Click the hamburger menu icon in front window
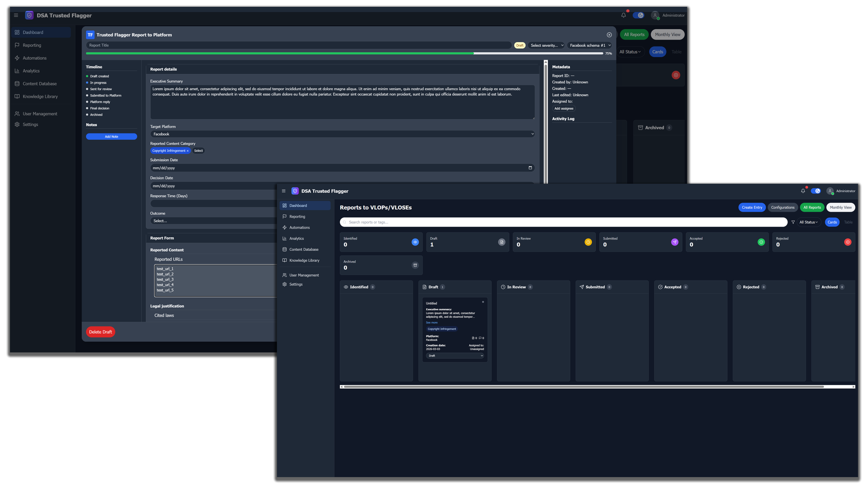 (x=283, y=191)
